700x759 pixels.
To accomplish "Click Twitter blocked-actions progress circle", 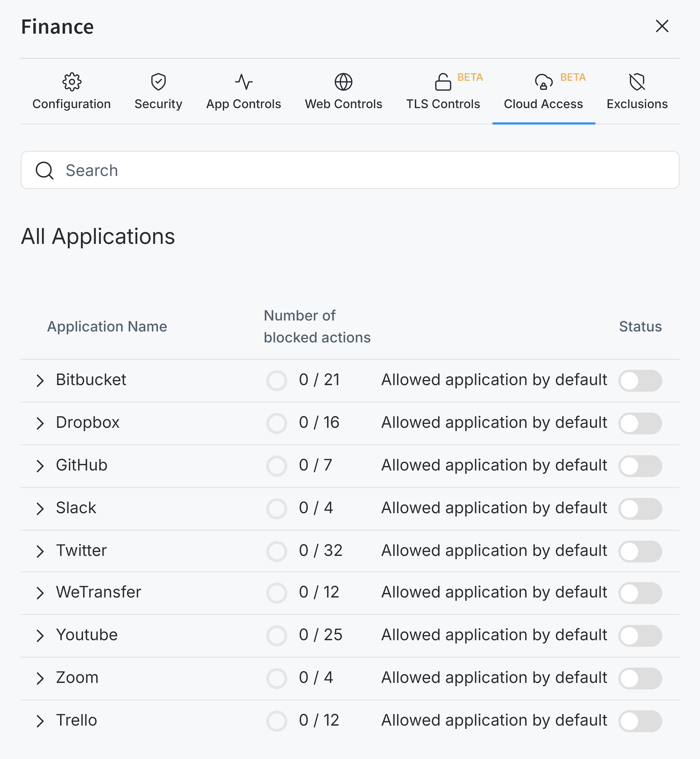I will tap(276, 551).
